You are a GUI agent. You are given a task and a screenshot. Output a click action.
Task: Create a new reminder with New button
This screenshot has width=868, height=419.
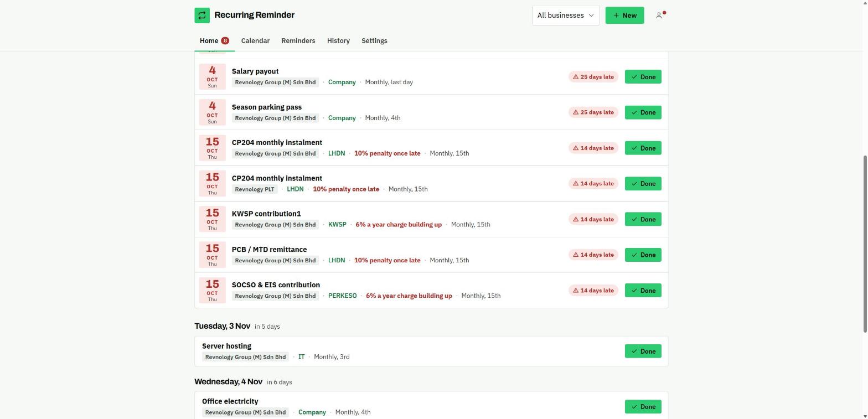coord(624,15)
